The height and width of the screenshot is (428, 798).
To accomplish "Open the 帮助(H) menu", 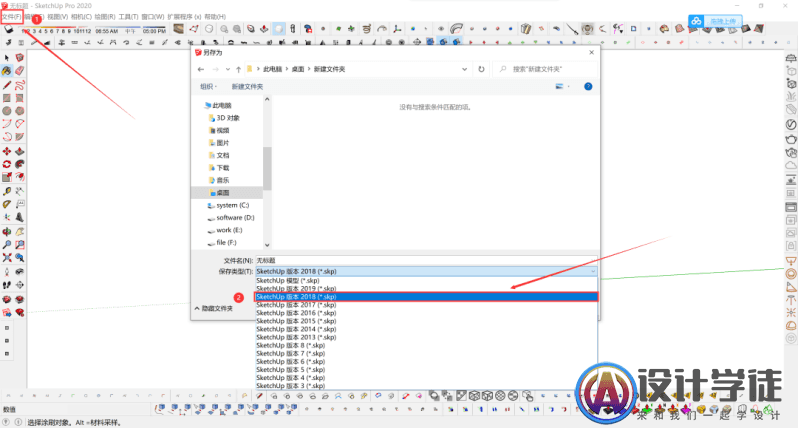I will [215, 17].
